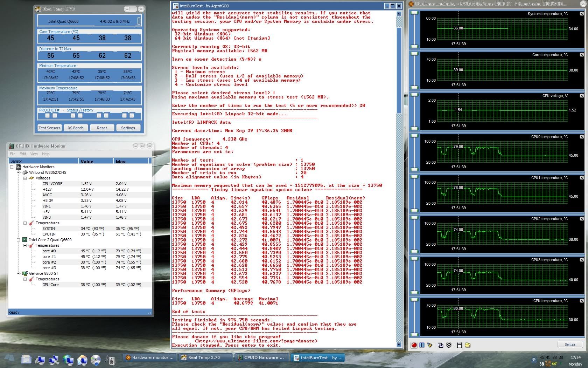Screen dimensions: 588x368
Task: Collapse the Voltages node
Action: [25, 178]
